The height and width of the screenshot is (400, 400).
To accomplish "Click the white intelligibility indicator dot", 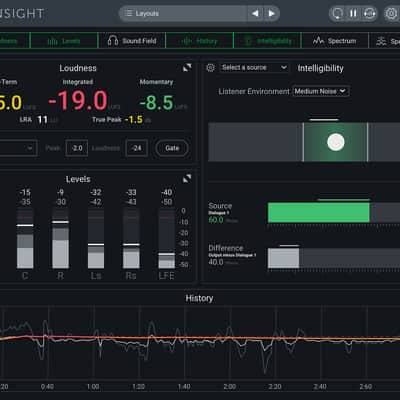I will (x=336, y=142).
